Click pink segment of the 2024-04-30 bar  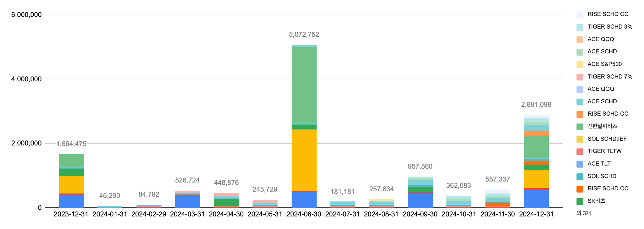(226, 195)
